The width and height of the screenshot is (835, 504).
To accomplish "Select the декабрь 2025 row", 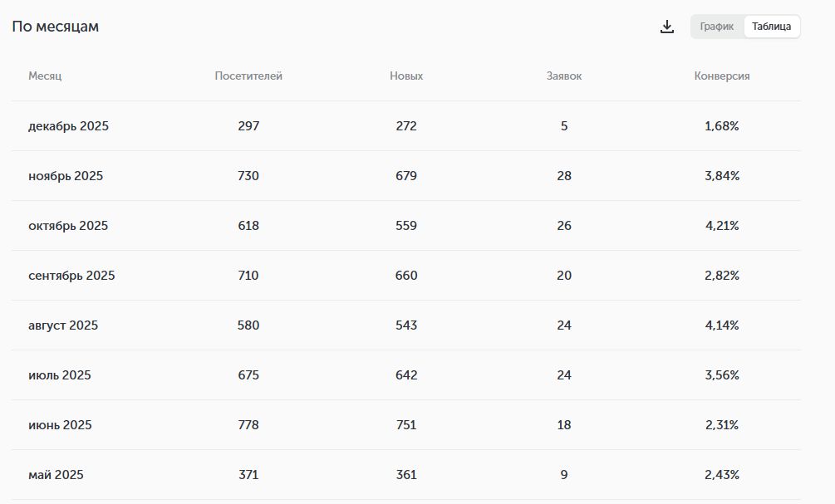I will (68, 126).
